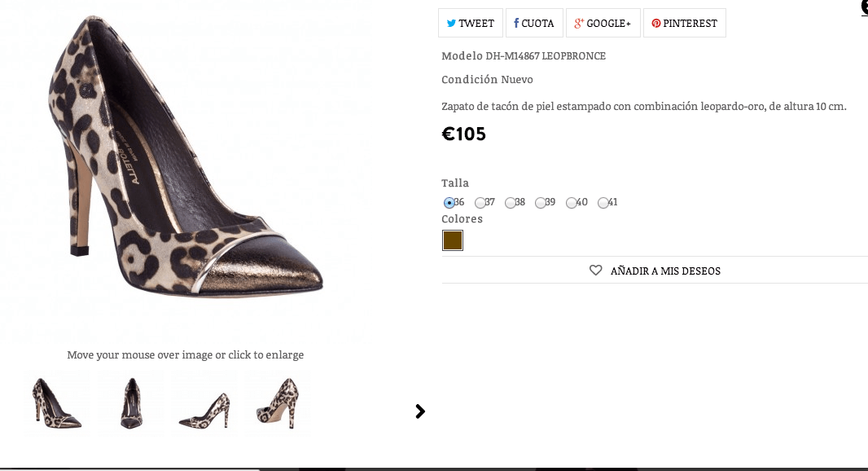868x471 pixels.
Task: Choose size 38 option
Action: 510,203
